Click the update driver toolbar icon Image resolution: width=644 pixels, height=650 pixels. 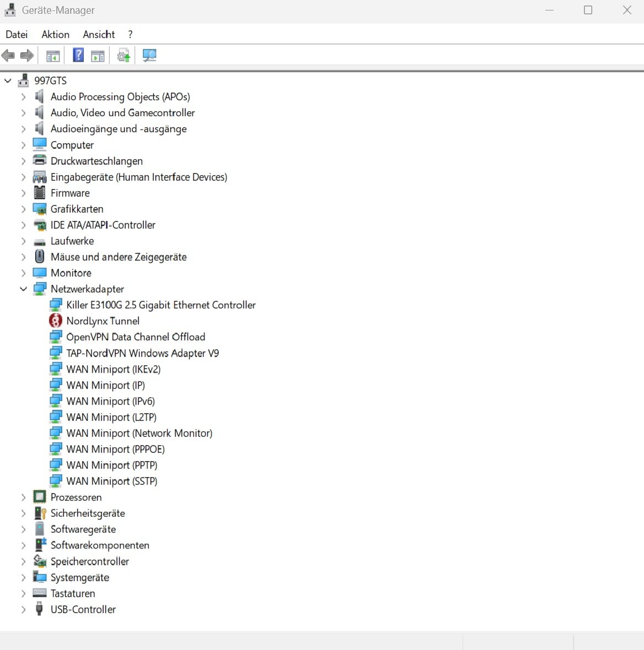123,55
